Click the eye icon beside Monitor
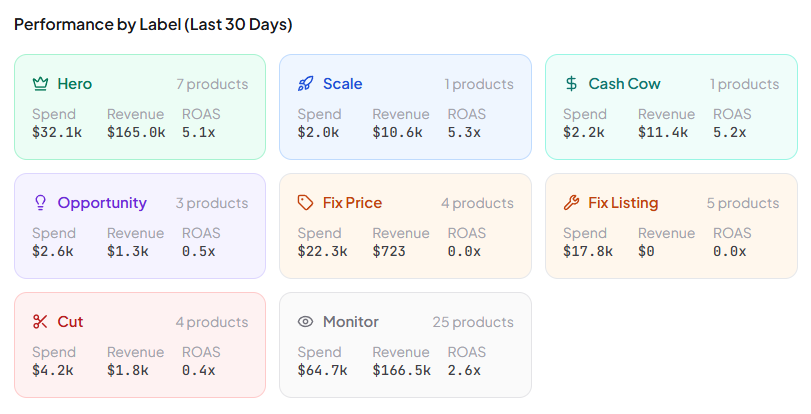This screenshot has width=811, height=414. pos(306,322)
